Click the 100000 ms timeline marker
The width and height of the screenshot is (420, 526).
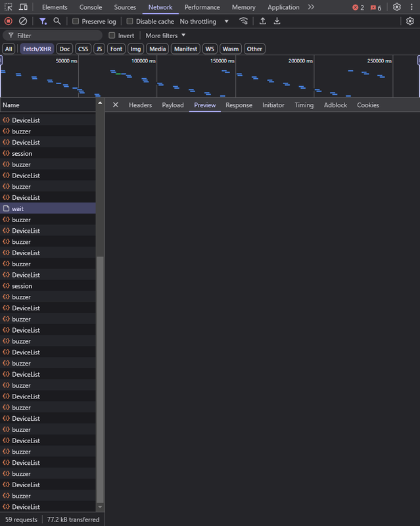tap(143, 60)
